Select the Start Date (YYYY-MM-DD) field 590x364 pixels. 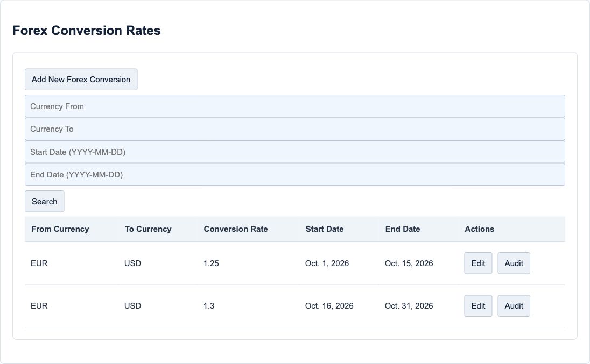click(x=294, y=152)
